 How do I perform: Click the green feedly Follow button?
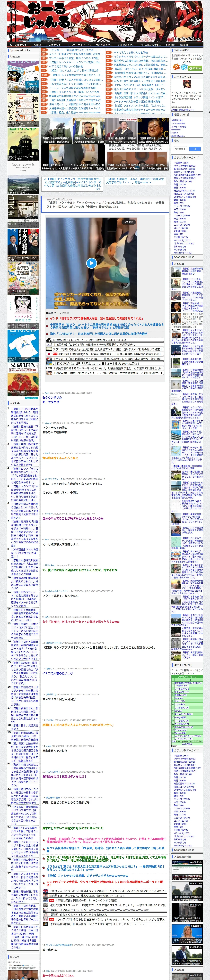(195, 68)
